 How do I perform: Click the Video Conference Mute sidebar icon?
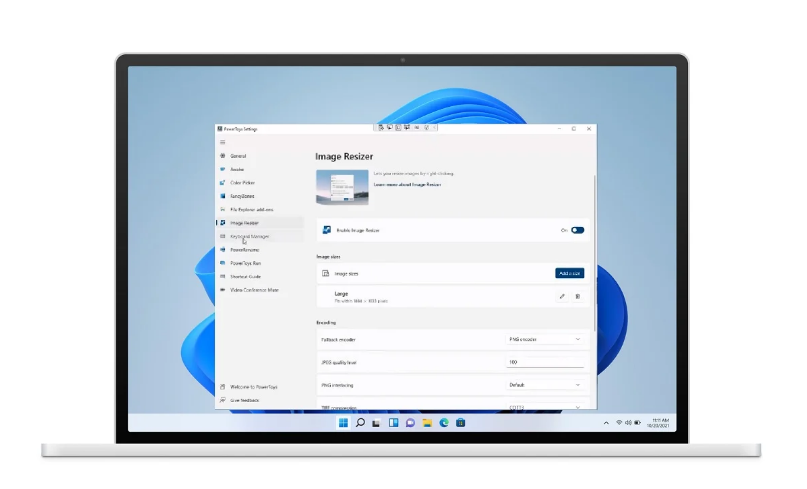[x=222, y=290]
